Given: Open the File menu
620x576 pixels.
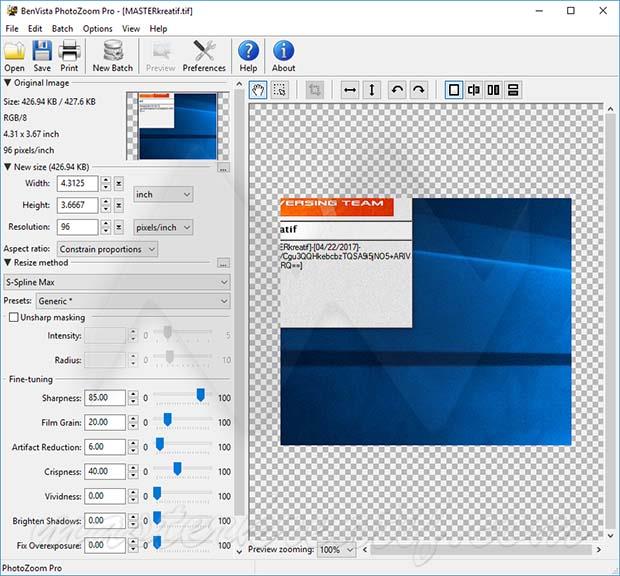Looking at the screenshot, I should pos(12,29).
